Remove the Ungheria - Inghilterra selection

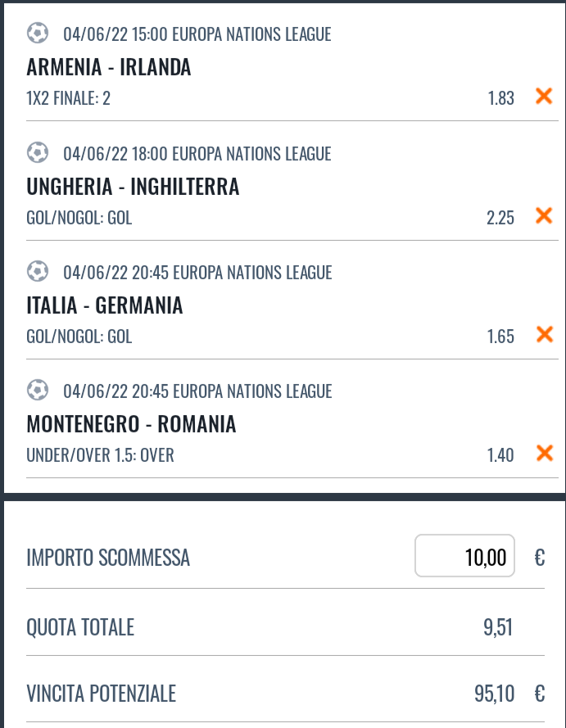tap(544, 216)
